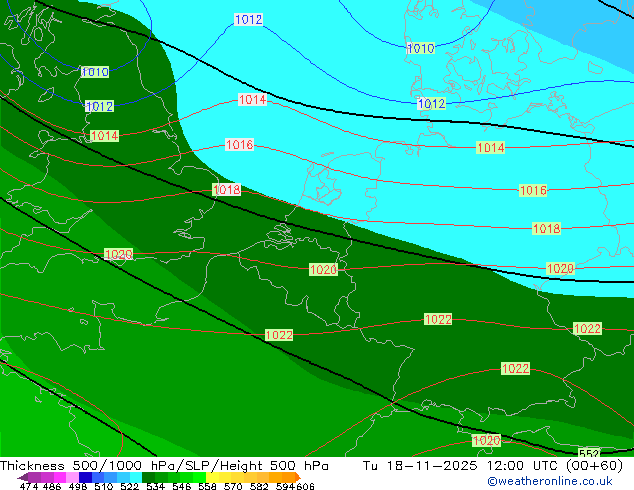
Task: Click the 552 height contour label
Action: point(589,453)
